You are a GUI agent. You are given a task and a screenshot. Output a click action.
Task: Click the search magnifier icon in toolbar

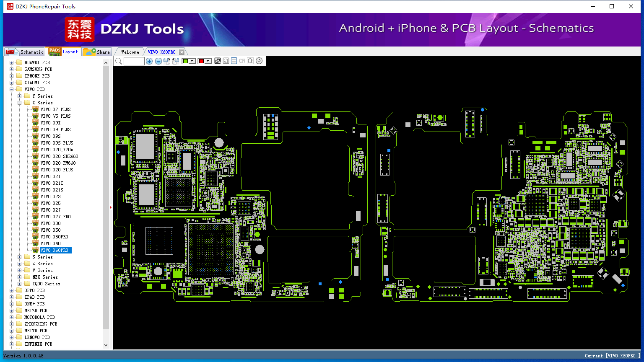(x=119, y=61)
